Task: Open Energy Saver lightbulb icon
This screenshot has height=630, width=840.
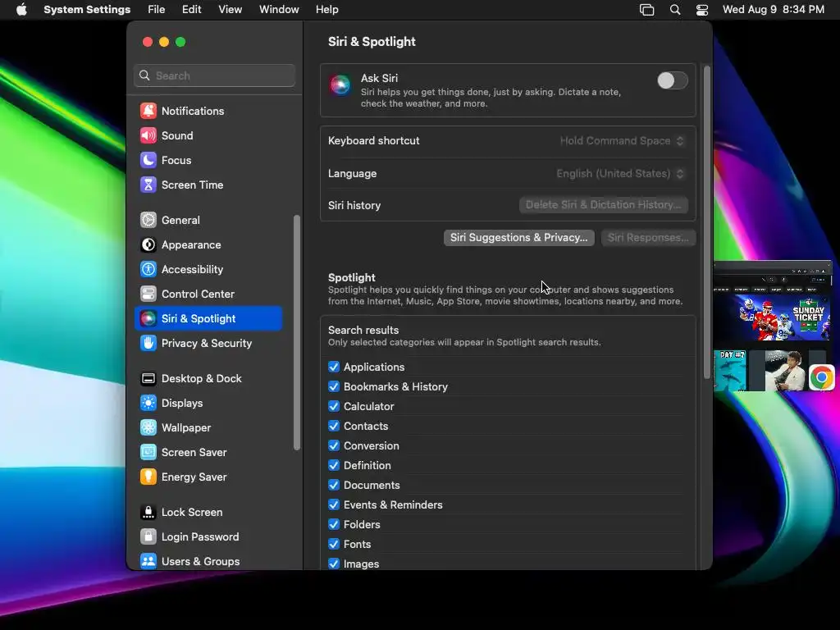Action: [148, 477]
